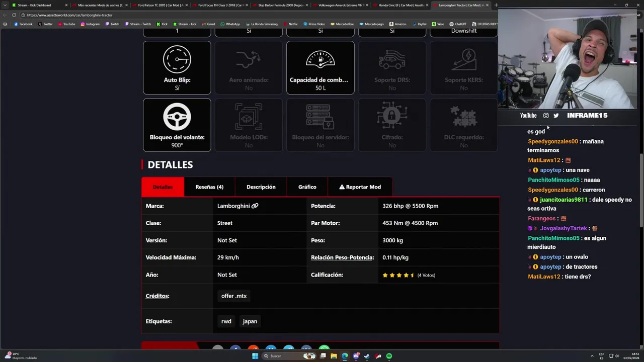Viewport: 644px width, 362px height.
Task: Open WhatsApp bookmark
Action: (230, 24)
